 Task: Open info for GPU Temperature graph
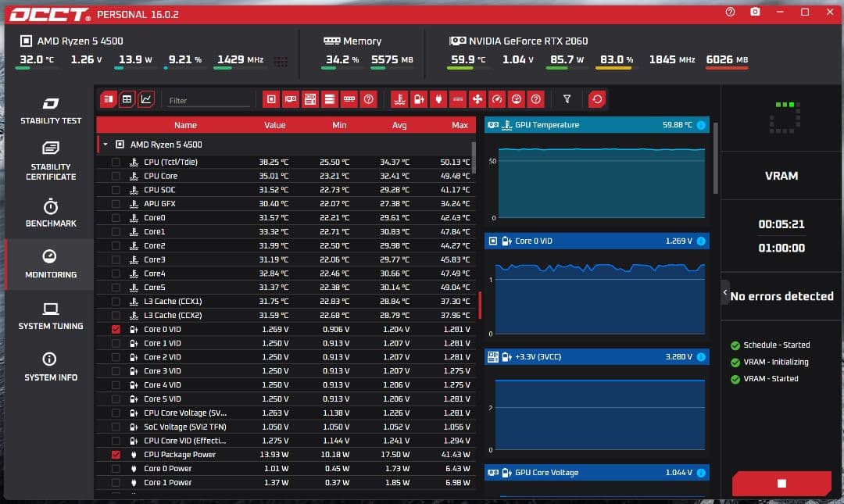(x=701, y=125)
